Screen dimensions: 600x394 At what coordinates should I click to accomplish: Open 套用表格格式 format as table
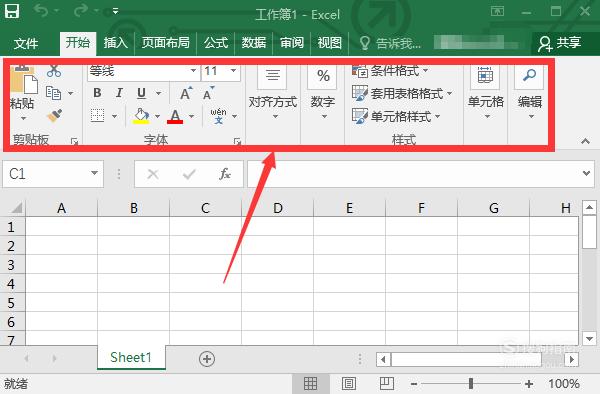pyautogui.click(x=402, y=93)
